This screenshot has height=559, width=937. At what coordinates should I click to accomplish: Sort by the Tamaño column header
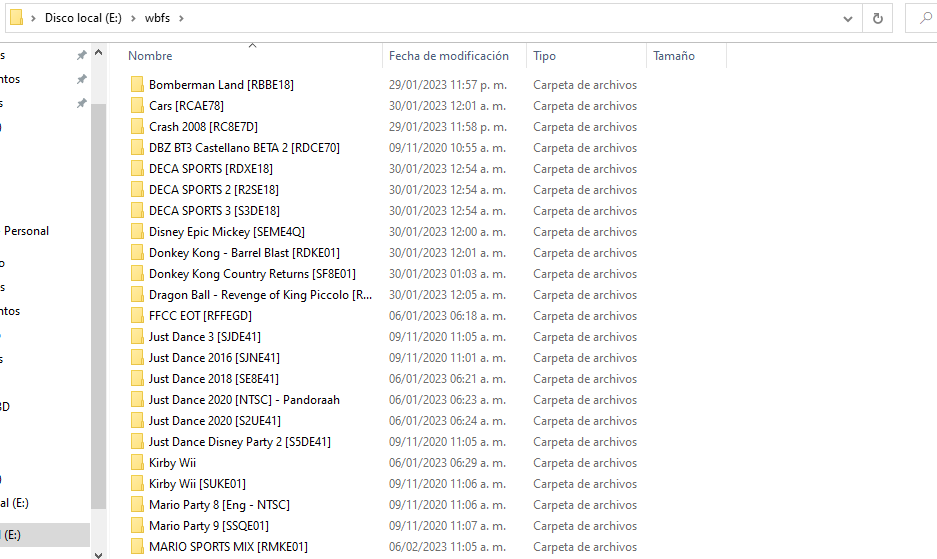[673, 56]
